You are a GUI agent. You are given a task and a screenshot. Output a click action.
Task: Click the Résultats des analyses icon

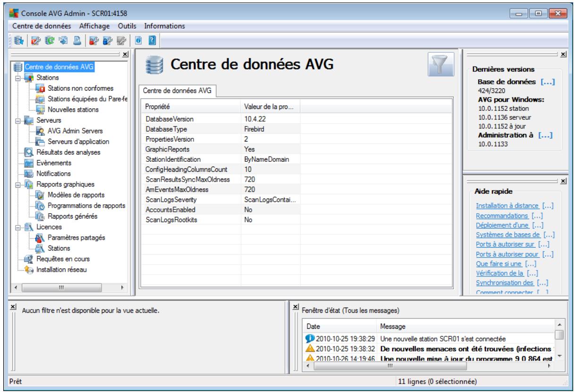pyautogui.click(x=28, y=152)
